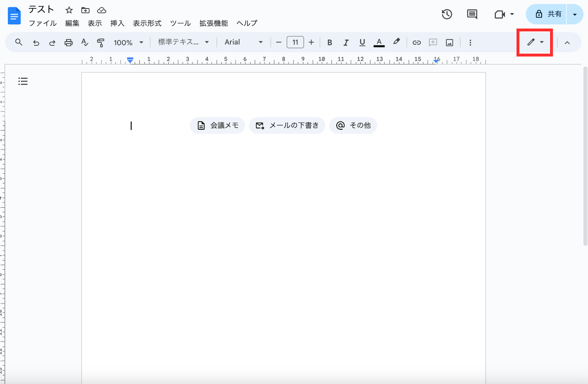Image resolution: width=588 pixels, height=384 pixels.
Task: Open the Arial font dropdown
Action: coord(244,42)
